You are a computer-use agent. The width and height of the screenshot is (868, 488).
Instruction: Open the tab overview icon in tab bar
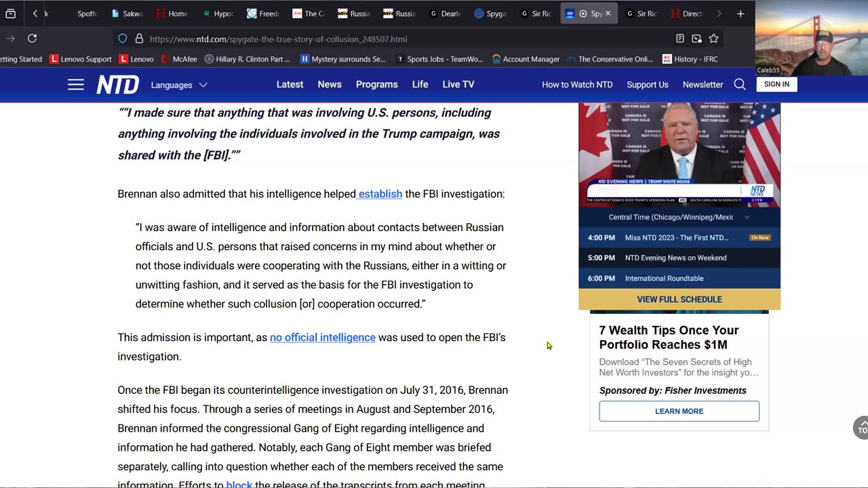10,14
